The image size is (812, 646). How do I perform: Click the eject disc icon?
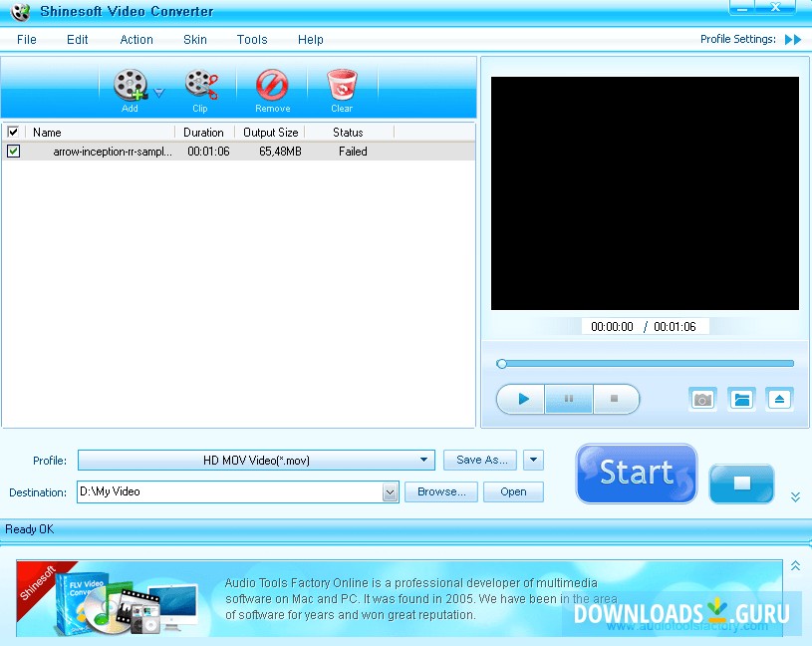tap(779, 398)
